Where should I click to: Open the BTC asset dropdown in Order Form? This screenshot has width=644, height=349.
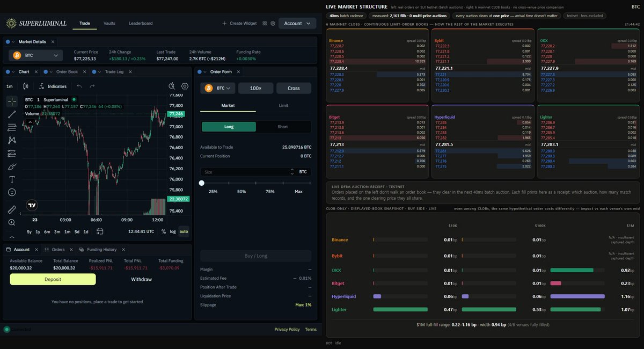click(x=218, y=88)
